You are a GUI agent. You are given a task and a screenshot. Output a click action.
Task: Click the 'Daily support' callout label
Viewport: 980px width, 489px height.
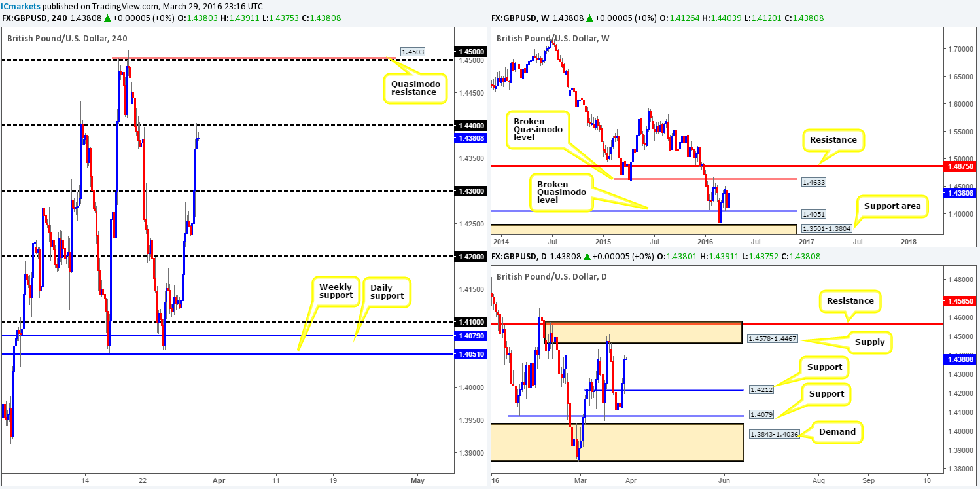pyautogui.click(x=386, y=293)
